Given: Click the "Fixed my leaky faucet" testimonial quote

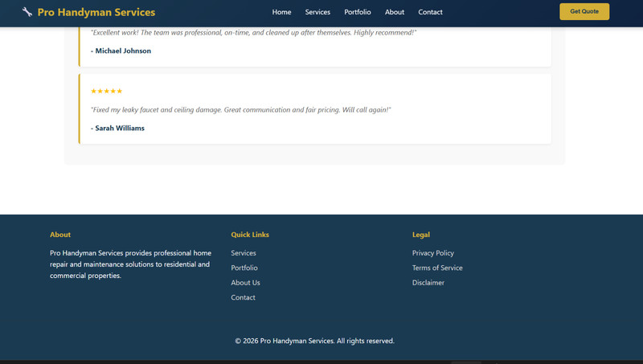Looking at the screenshot, I should (240, 110).
